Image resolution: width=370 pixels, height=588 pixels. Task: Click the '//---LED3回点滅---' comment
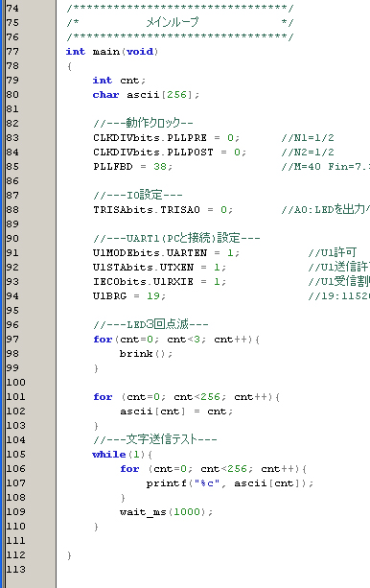150,324
